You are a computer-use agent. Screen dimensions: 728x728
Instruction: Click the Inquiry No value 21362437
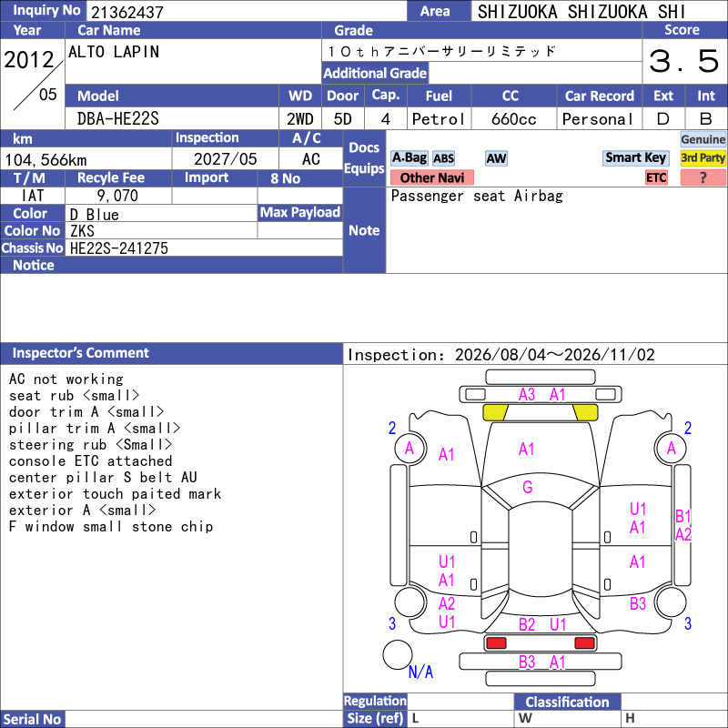click(127, 12)
